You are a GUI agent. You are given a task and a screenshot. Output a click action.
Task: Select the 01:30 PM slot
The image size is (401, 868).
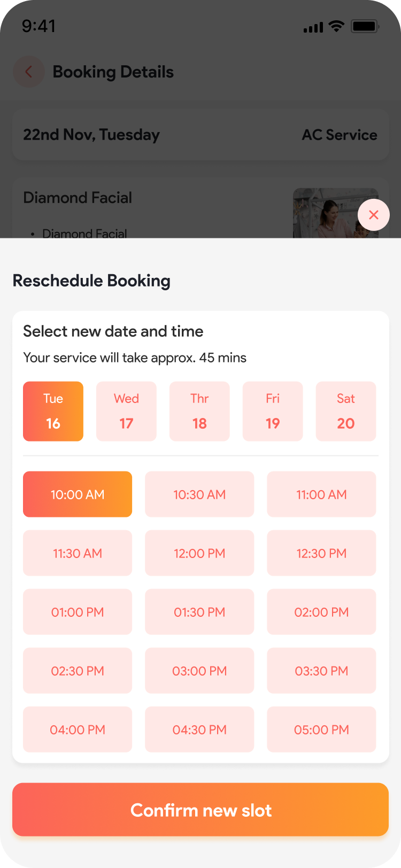tap(199, 612)
